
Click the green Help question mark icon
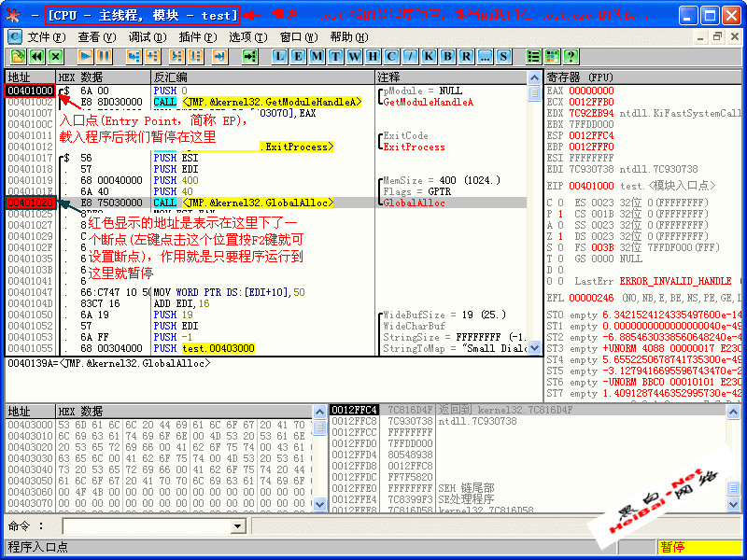[571, 57]
